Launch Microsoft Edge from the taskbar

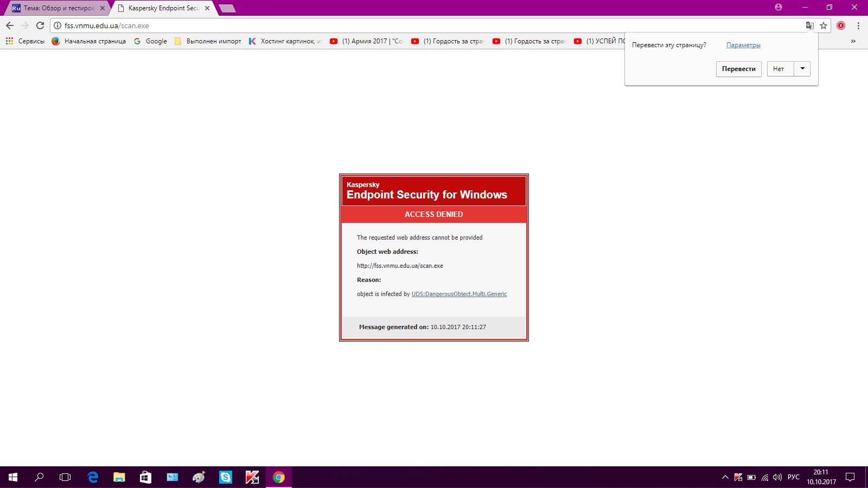[93, 477]
